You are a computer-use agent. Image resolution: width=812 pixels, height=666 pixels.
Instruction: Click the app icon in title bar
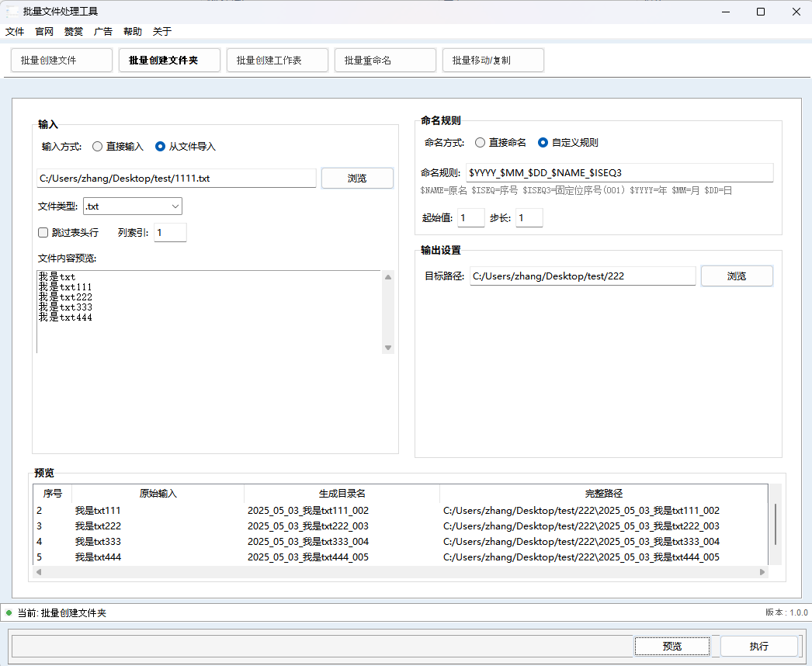click(x=12, y=12)
